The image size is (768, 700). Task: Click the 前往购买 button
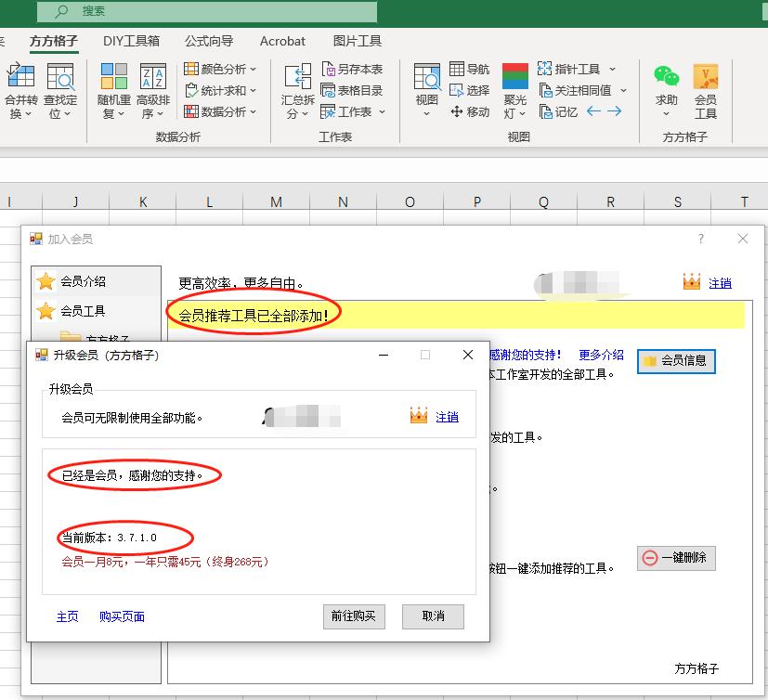tap(354, 616)
